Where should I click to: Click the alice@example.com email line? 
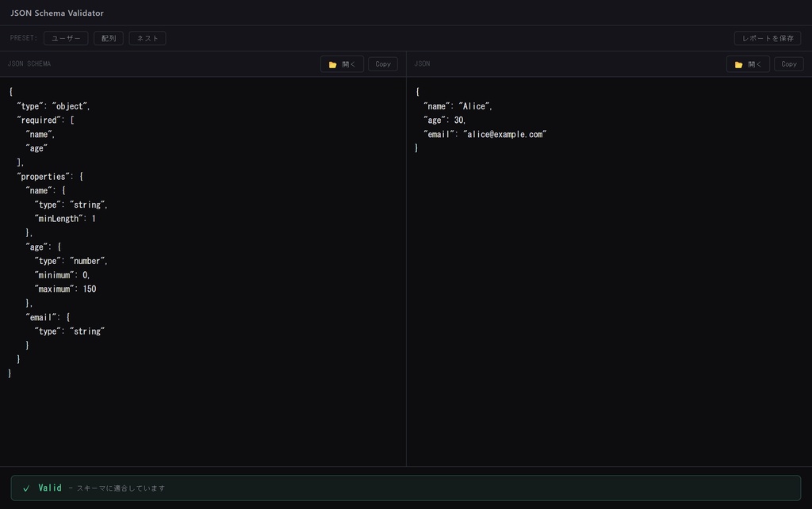[485, 134]
